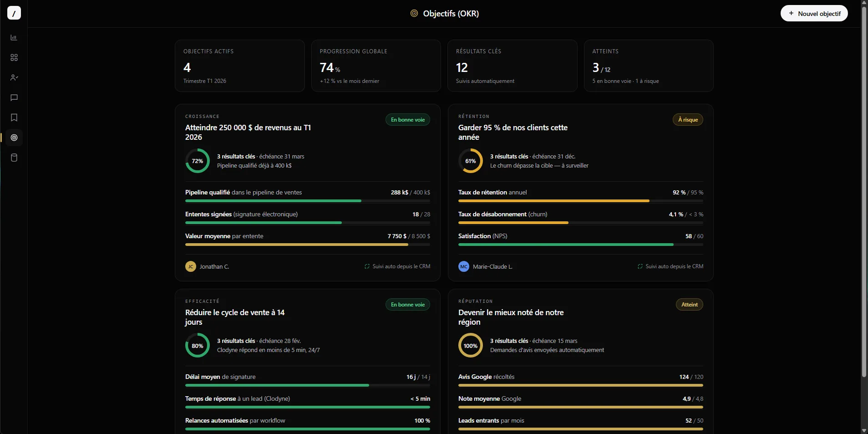The image size is (868, 434).
Task: Click Note moyenne Google row label
Action: [x=490, y=398]
